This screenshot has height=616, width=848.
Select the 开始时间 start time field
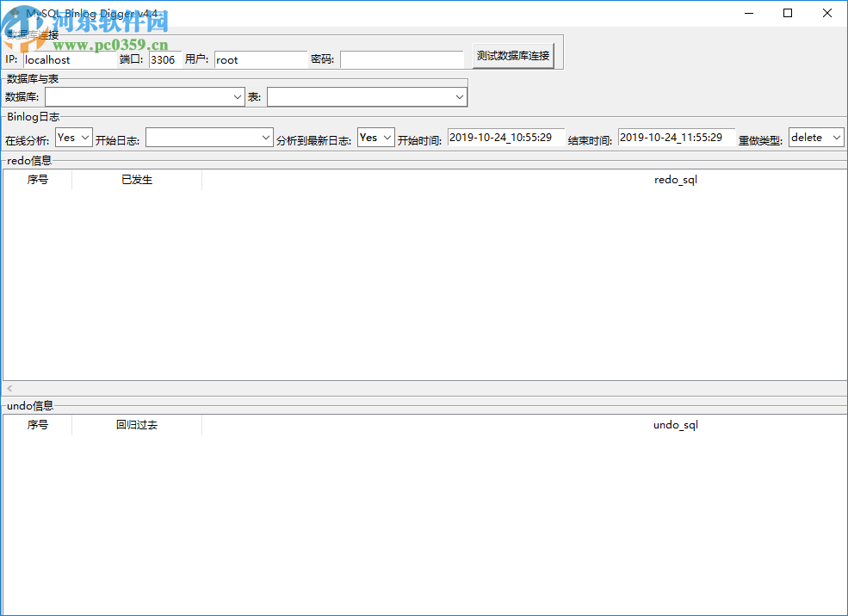tap(505, 137)
